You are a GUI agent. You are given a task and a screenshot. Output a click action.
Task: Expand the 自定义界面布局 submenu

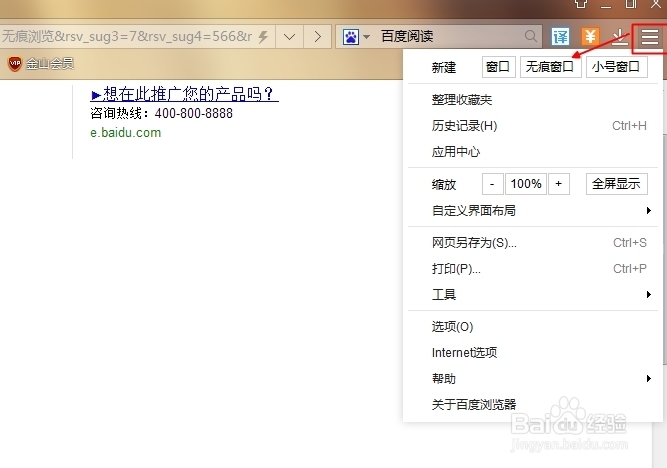[x=533, y=211]
